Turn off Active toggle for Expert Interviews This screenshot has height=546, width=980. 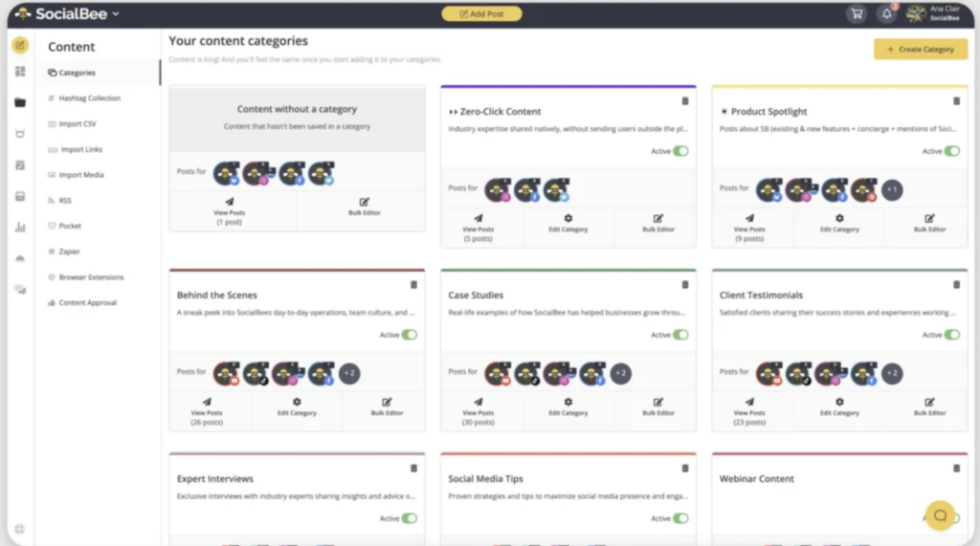tap(410, 518)
